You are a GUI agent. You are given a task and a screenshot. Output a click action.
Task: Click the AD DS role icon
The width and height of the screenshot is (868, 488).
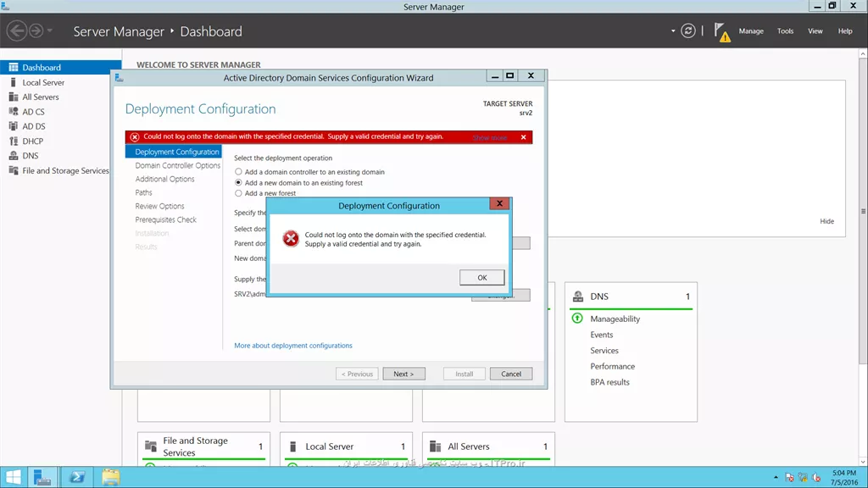pos(14,126)
